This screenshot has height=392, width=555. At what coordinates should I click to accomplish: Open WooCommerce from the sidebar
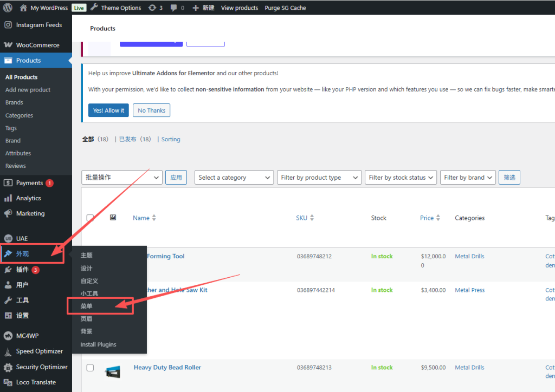coord(37,45)
